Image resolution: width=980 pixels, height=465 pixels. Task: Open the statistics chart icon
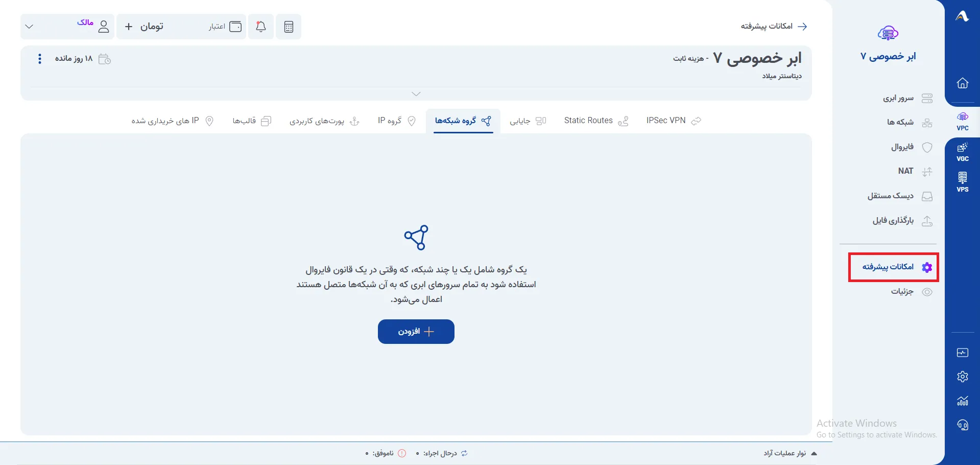pyautogui.click(x=962, y=401)
